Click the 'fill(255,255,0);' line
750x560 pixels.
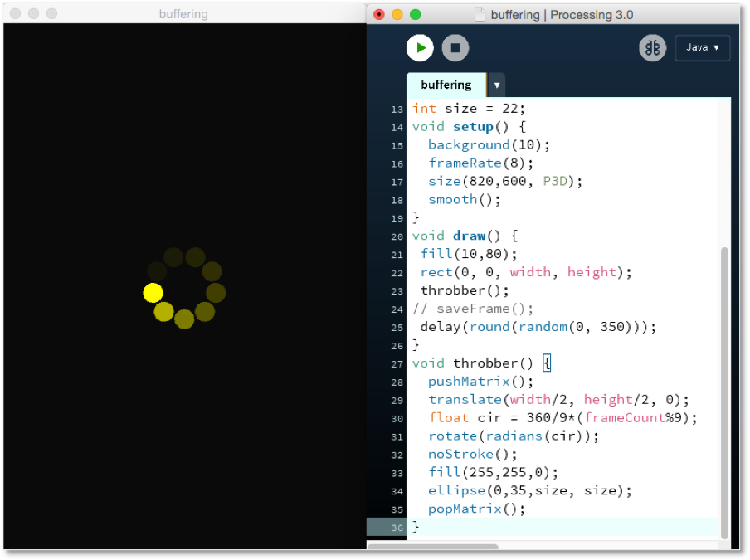pyautogui.click(x=493, y=472)
